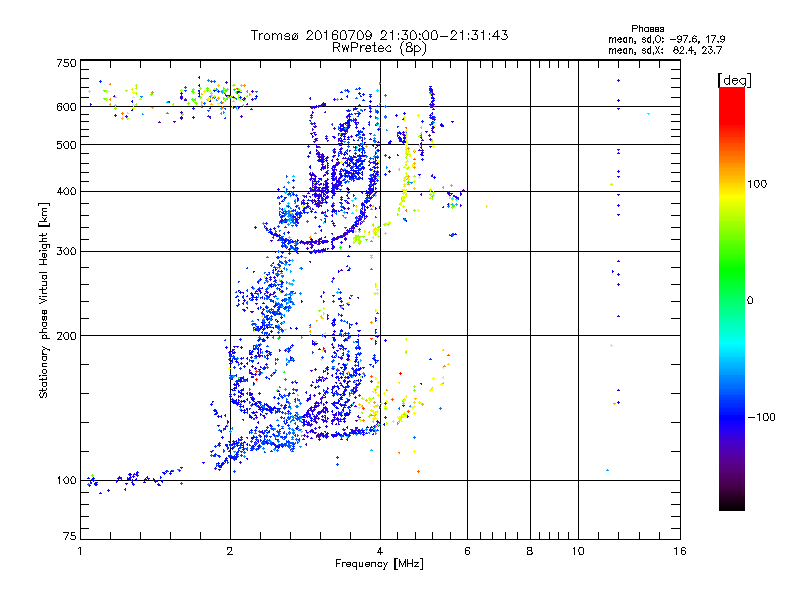Click the x-axis tick label "16"
Viewport: 800px width, 600px height.
680,551
